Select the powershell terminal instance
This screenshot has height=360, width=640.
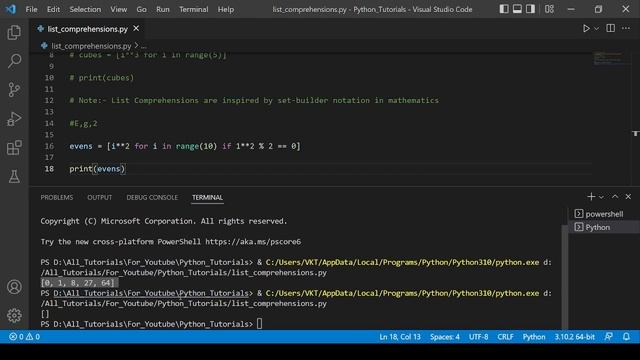(604, 214)
